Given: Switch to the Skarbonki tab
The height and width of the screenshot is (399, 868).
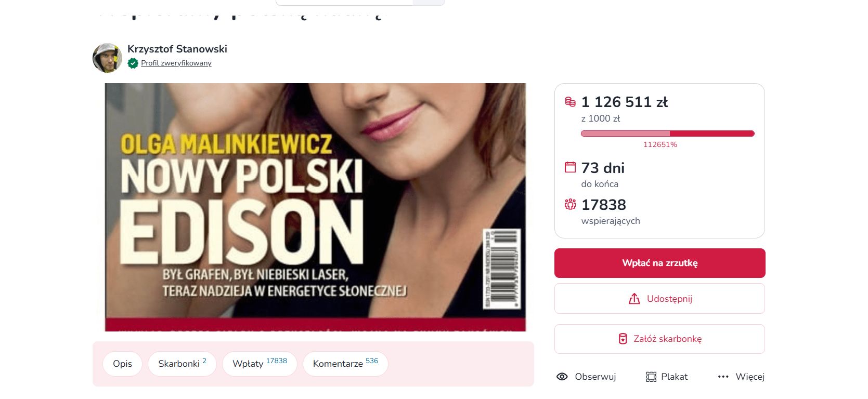Looking at the screenshot, I should click(x=182, y=364).
